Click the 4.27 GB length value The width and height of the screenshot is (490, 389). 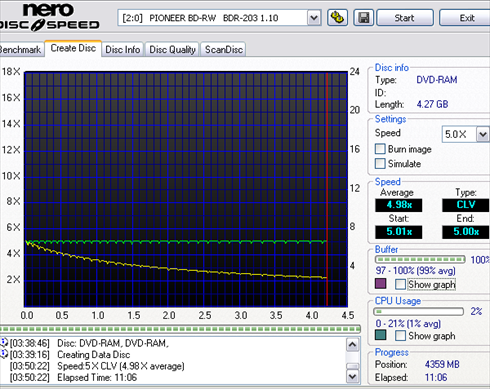pyautogui.click(x=432, y=104)
